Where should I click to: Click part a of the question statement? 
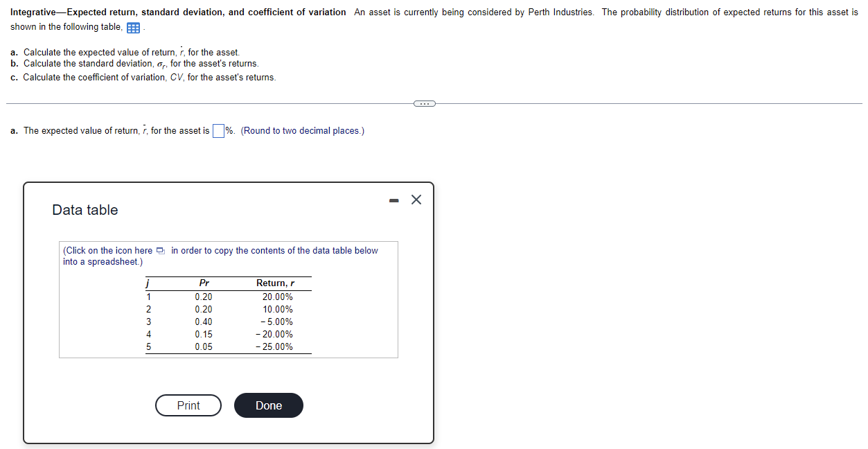[x=125, y=52]
